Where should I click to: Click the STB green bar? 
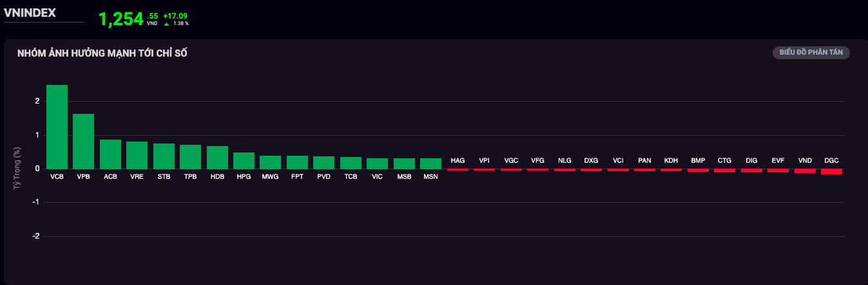(164, 156)
